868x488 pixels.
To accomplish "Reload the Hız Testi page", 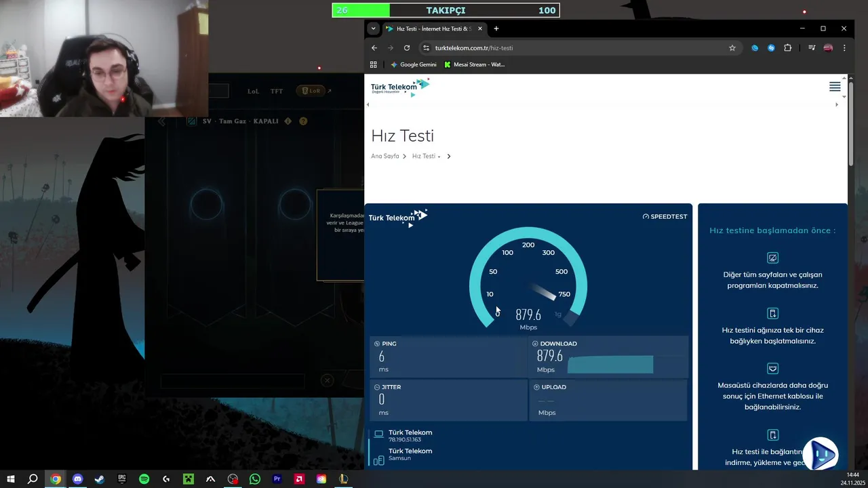I will tap(407, 48).
